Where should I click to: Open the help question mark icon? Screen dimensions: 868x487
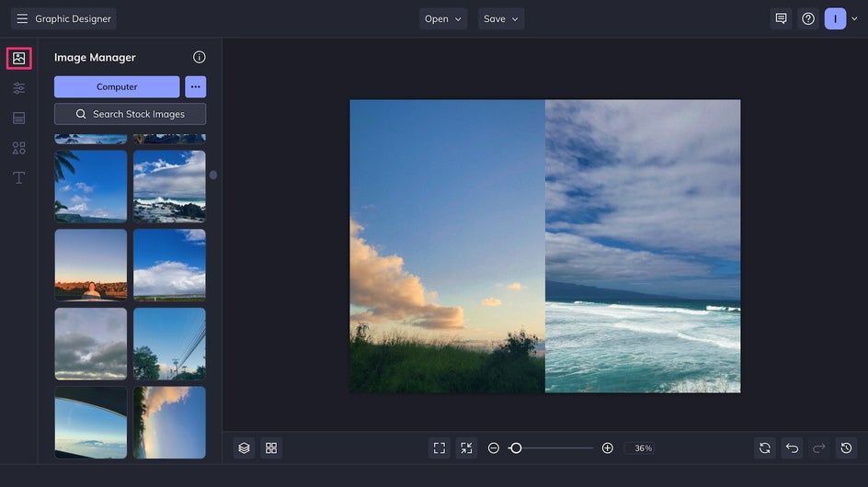click(808, 18)
